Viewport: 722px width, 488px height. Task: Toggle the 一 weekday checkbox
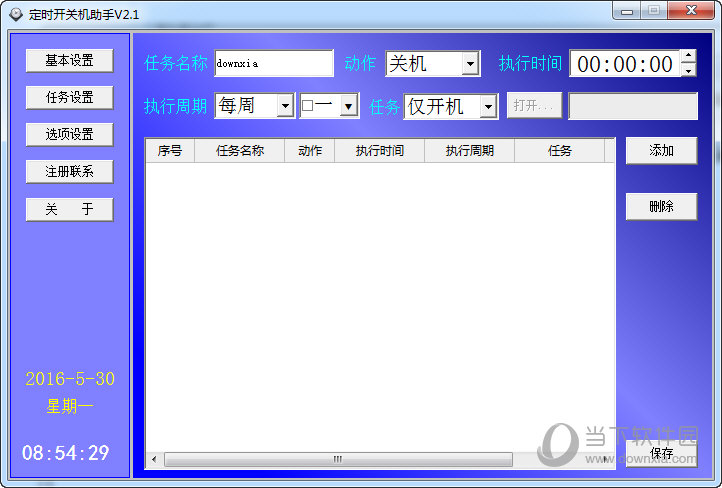(x=308, y=106)
